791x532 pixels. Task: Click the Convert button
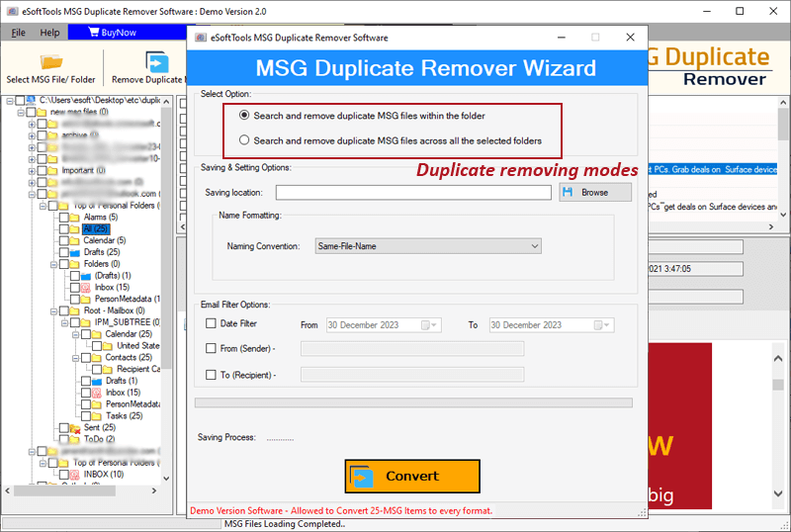pos(412,476)
